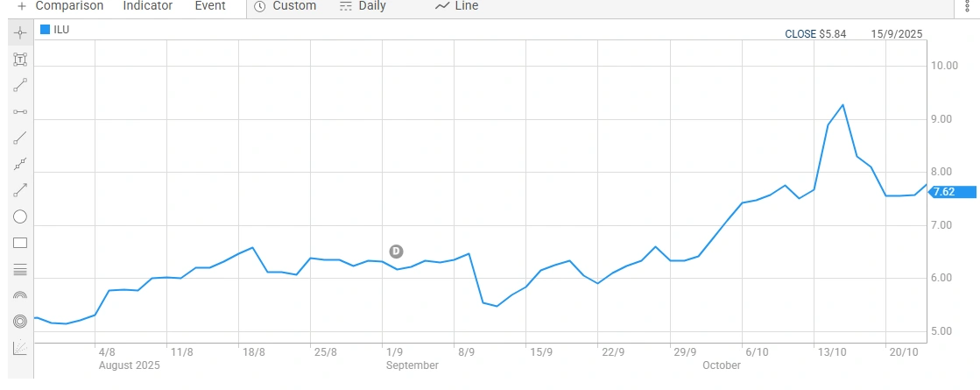Pick the circle shape drawing tool
The width and height of the screenshot is (980, 390).
pos(20,216)
